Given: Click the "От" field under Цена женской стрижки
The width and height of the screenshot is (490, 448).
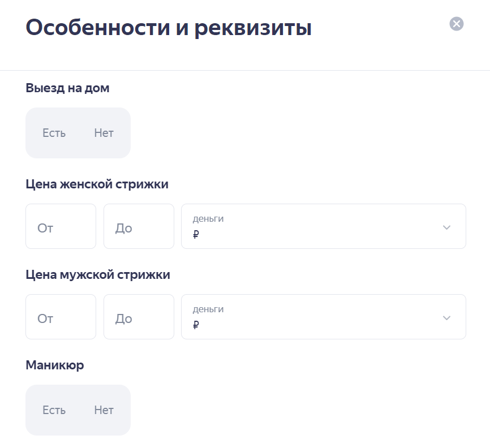Looking at the screenshot, I should coord(61,226).
